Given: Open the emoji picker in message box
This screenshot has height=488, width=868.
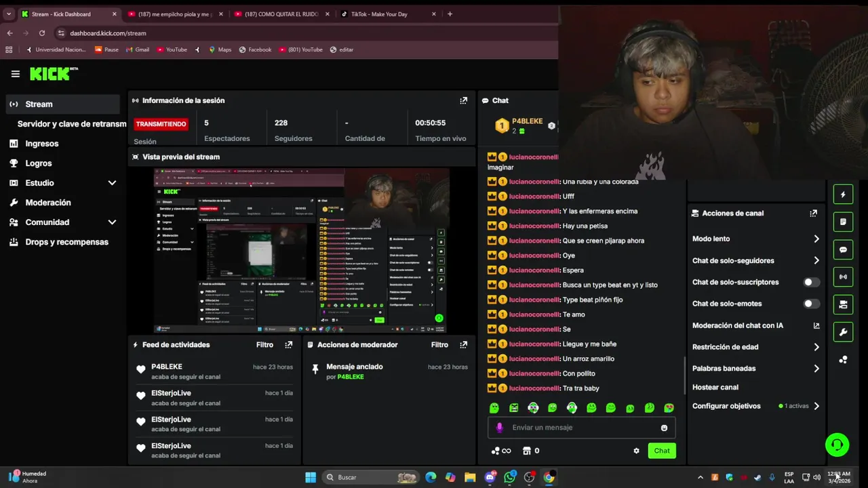Looking at the screenshot, I should pos(664,428).
